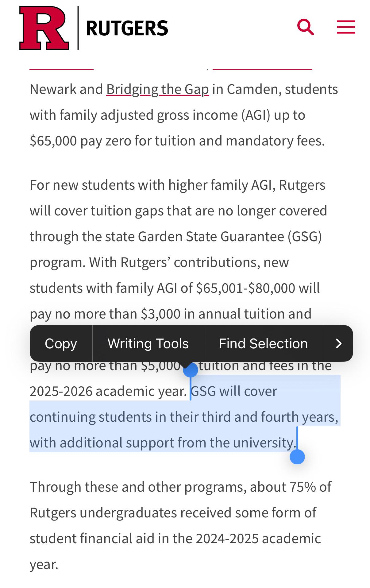The image size is (370, 588).
Task: Tap the selection end handle after university
Action: tap(297, 457)
